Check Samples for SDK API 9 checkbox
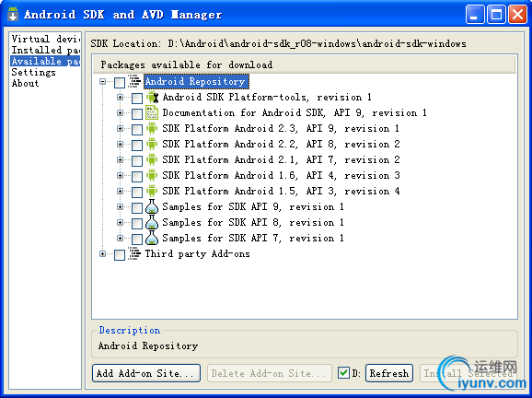The height and width of the screenshot is (398, 532). coord(137,207)
